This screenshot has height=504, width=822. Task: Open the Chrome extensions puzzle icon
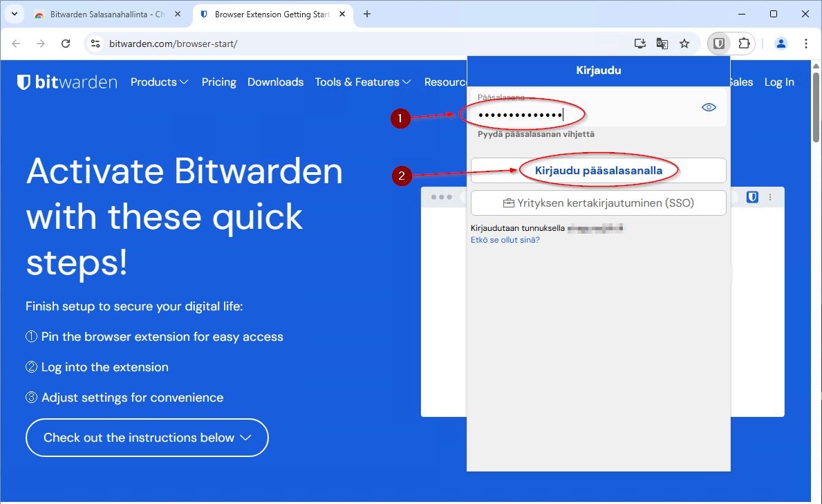pos(744,44)
